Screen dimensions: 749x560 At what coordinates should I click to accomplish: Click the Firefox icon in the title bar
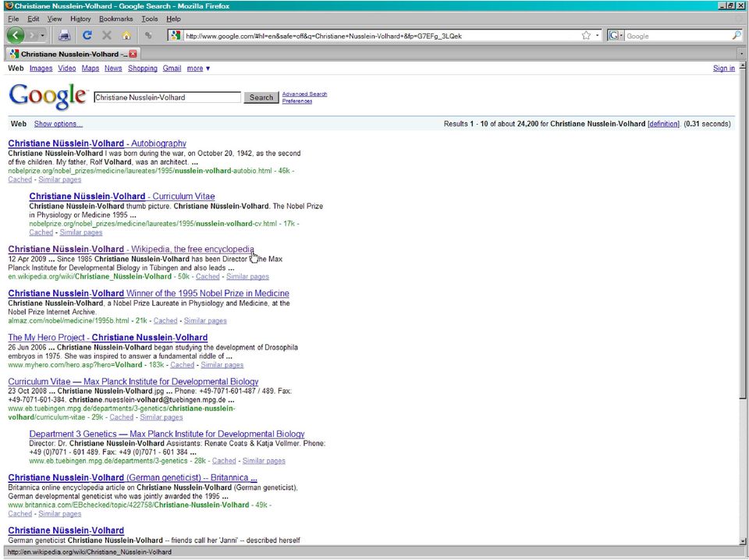[x=9, y=5]
